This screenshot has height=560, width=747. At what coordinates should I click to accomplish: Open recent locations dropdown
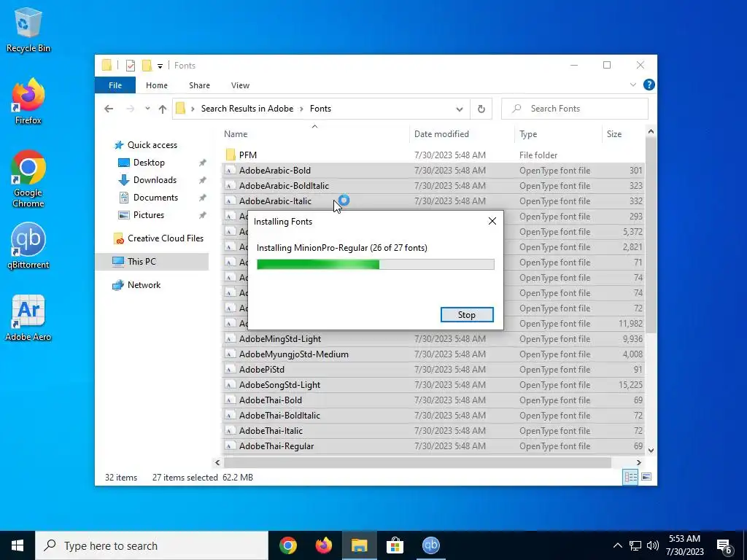(x=147, y=109)
